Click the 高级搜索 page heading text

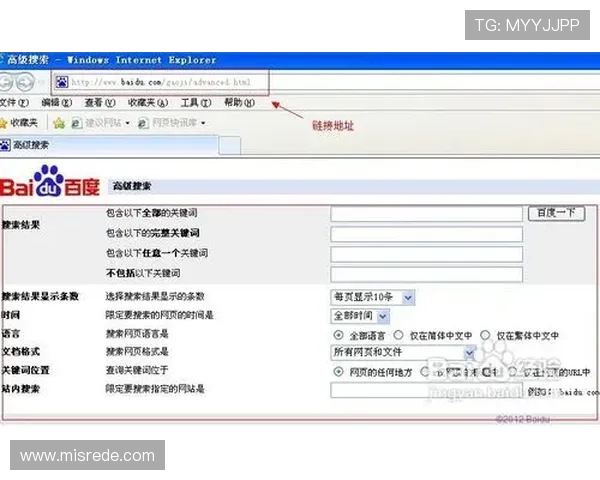132,186
